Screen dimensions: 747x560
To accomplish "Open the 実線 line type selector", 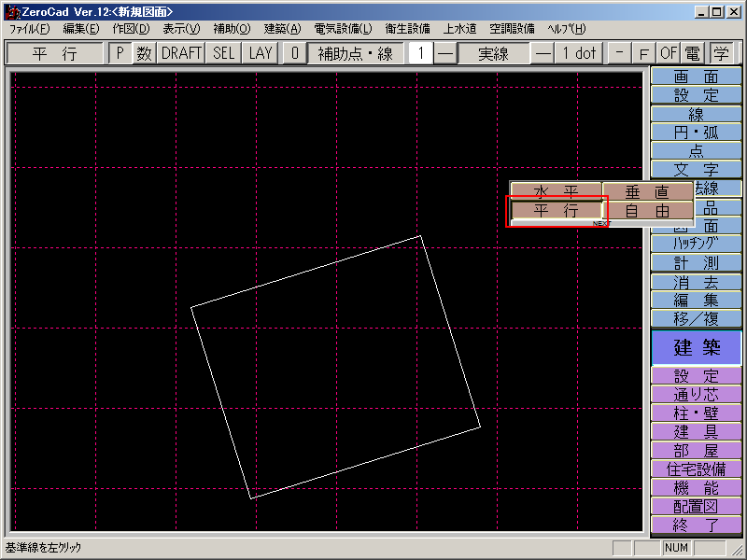I will click(494, 53).
